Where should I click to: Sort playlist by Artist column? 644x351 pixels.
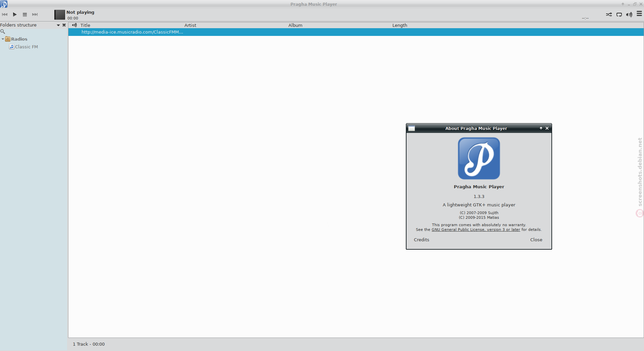[190, 25]
